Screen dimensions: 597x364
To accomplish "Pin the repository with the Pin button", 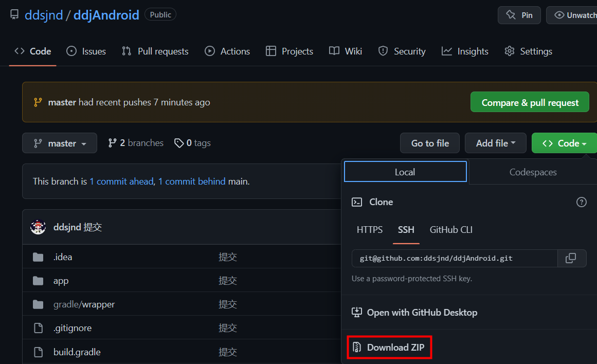I will point(519,15).
